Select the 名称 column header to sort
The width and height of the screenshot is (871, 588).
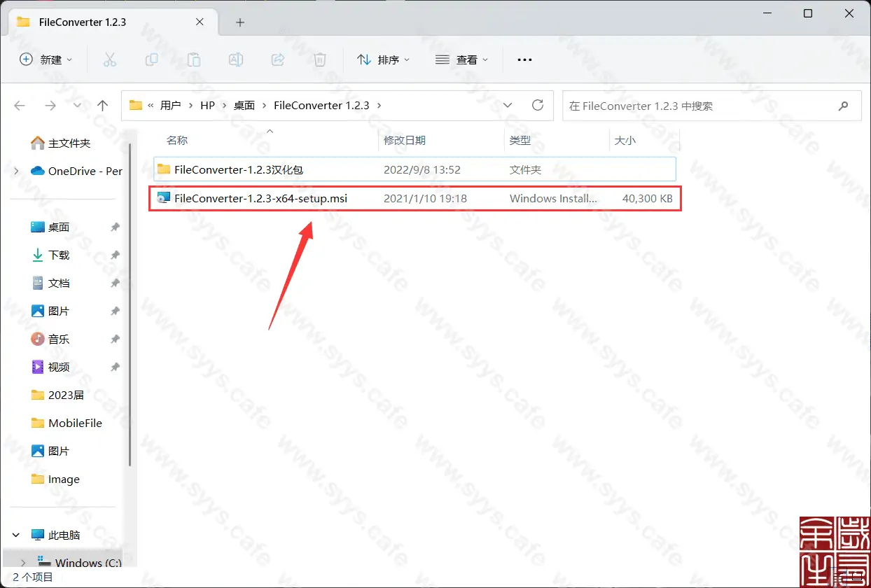coord(177,140)
